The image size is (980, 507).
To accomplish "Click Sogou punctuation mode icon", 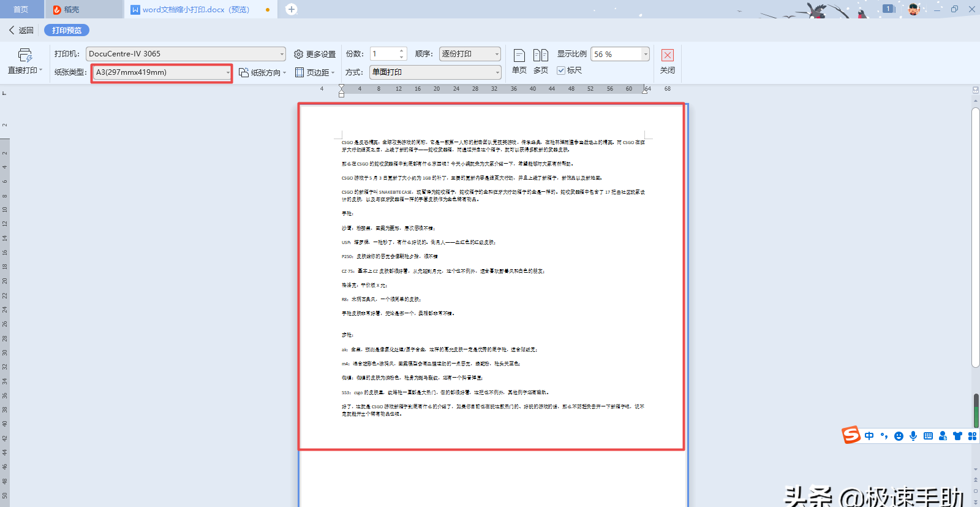I will tap(884, 436).
